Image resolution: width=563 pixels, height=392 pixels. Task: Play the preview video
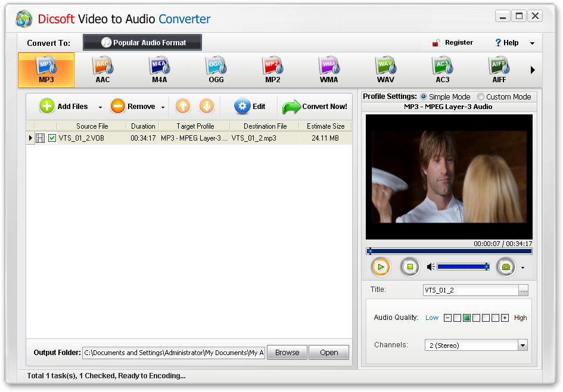[x=381, y=267]
